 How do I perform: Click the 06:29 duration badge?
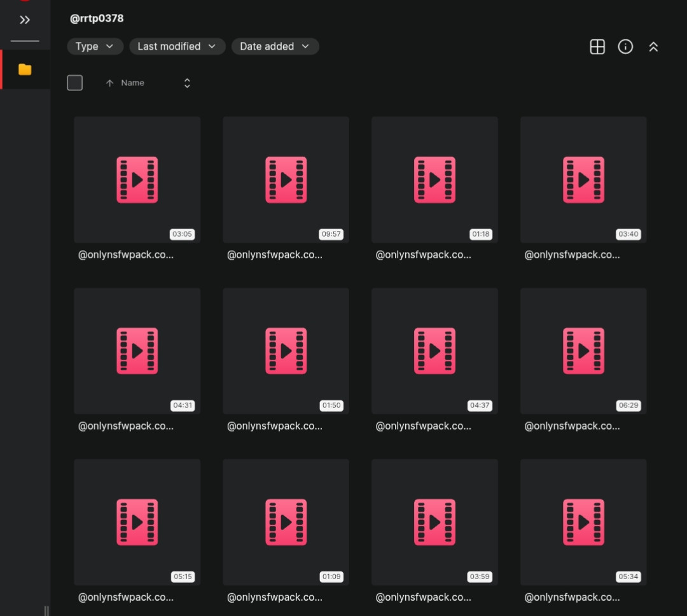click(628, 405)
